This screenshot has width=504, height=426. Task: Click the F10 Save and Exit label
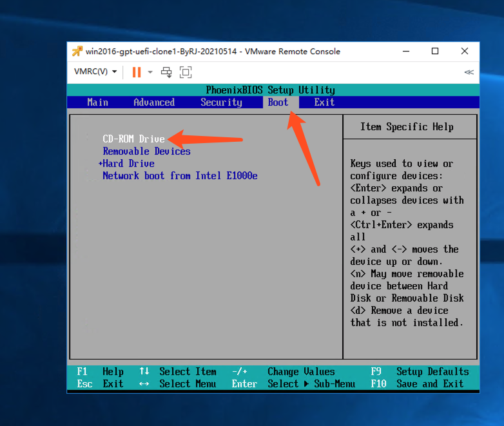(417, 383)
